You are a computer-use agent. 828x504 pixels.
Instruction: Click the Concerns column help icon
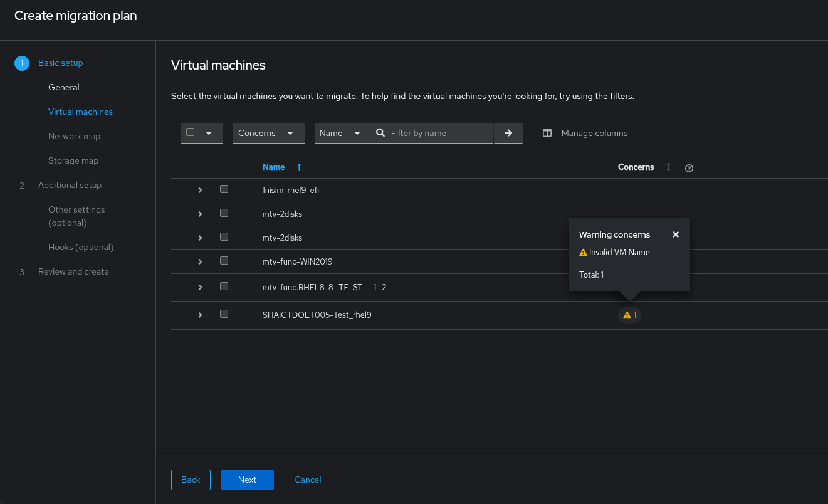(689, 168)
